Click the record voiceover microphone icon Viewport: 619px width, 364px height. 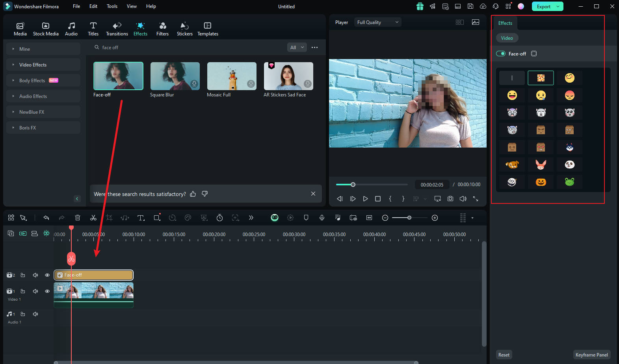point(322,218)
